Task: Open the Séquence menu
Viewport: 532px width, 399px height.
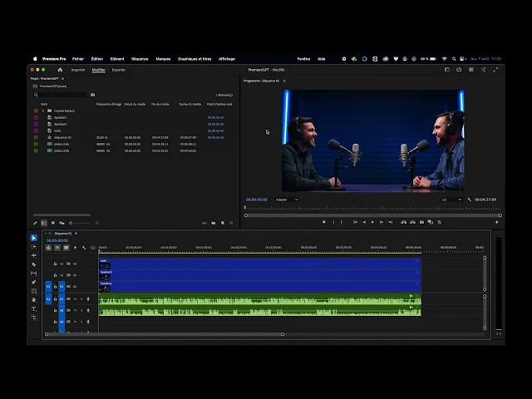Action: (140, 59)
